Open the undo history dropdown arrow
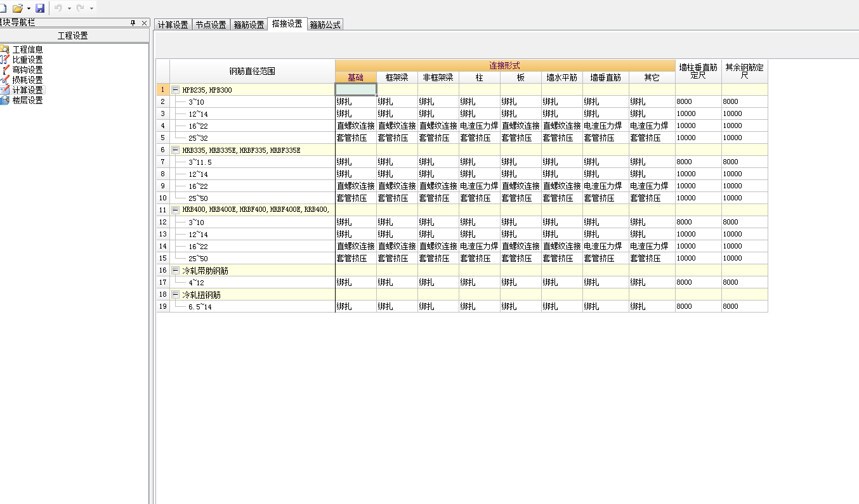The height and width of the screenshot is (504, 859). coord(69,9)
